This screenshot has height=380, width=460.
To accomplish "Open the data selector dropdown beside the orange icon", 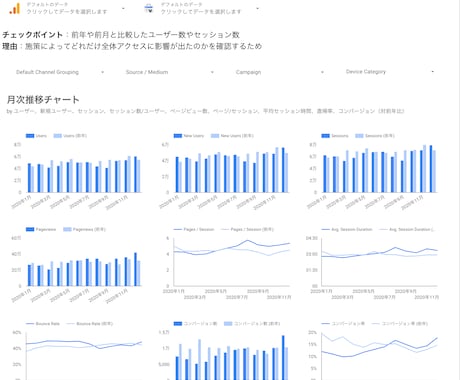I will [123, 8].
